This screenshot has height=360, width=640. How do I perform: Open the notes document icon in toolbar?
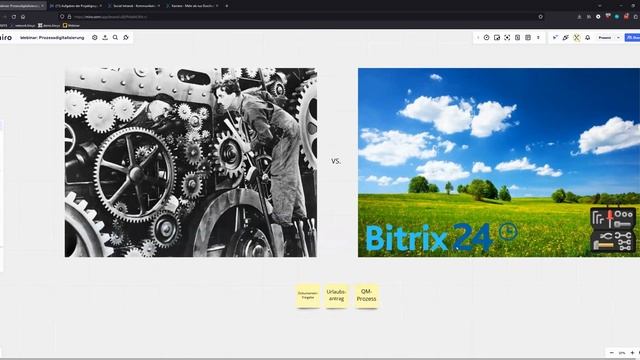point(518,38)
